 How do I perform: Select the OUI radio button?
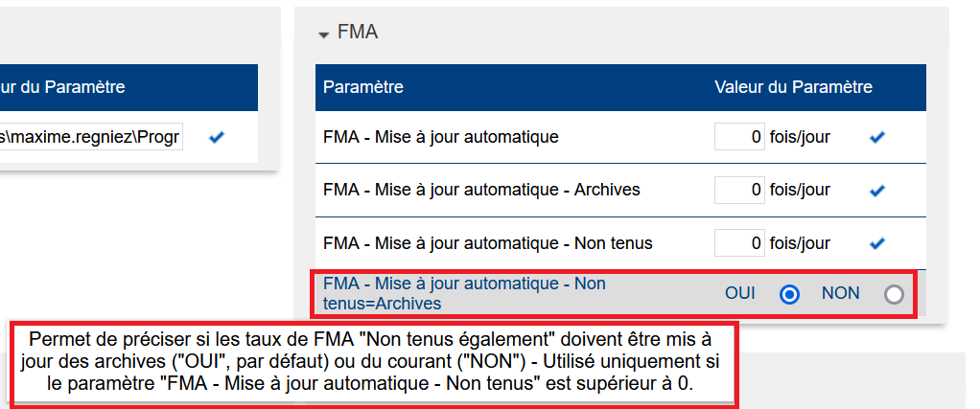(790, 295)
